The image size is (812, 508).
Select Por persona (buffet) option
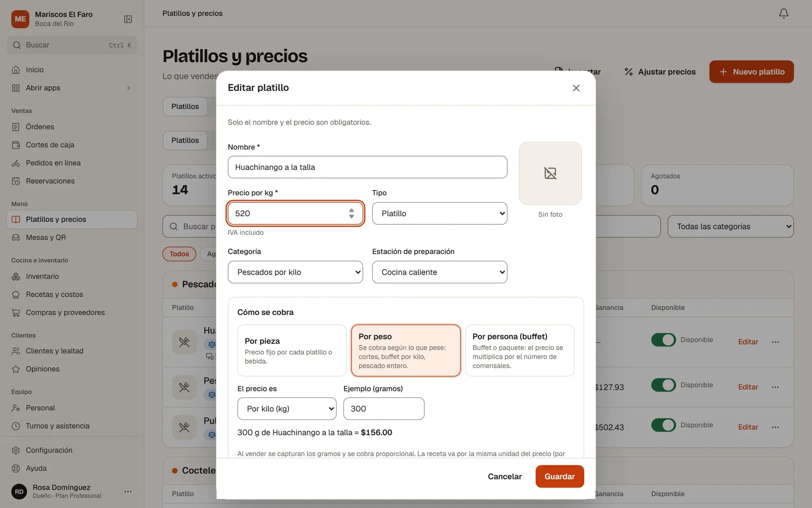[x=520, y=350]
